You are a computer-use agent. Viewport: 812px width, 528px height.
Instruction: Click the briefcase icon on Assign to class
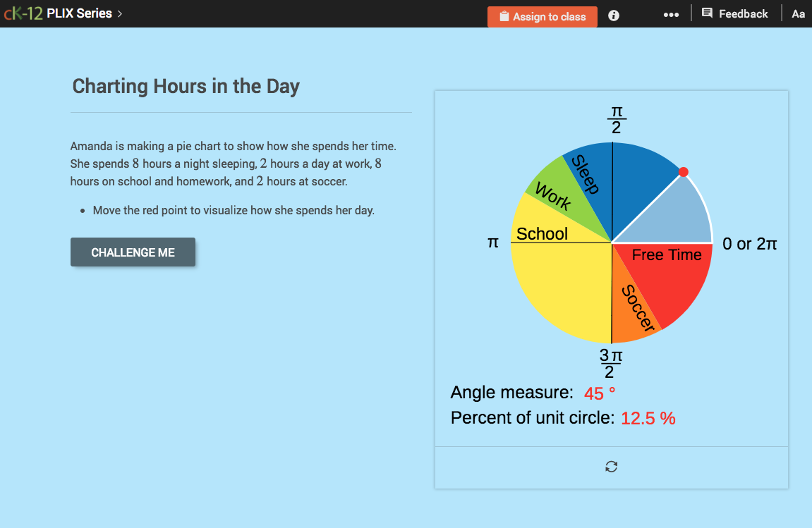click(504, 16)
